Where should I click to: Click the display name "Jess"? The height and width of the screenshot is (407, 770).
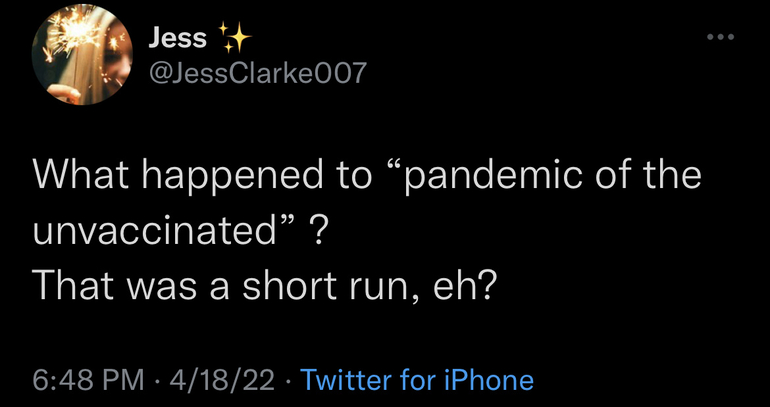click(177, 40)
